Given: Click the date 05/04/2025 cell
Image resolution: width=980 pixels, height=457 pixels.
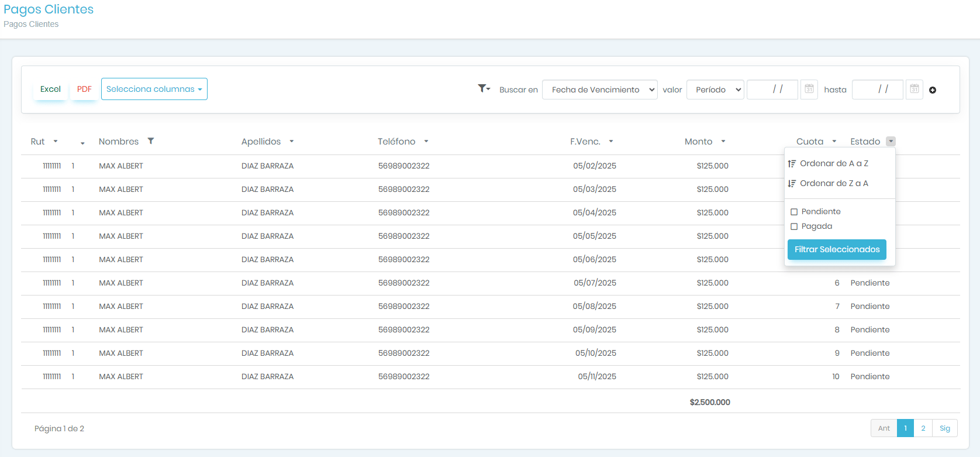Looking at the screenshot, I should pyautogui.click(x=595, y=213).
